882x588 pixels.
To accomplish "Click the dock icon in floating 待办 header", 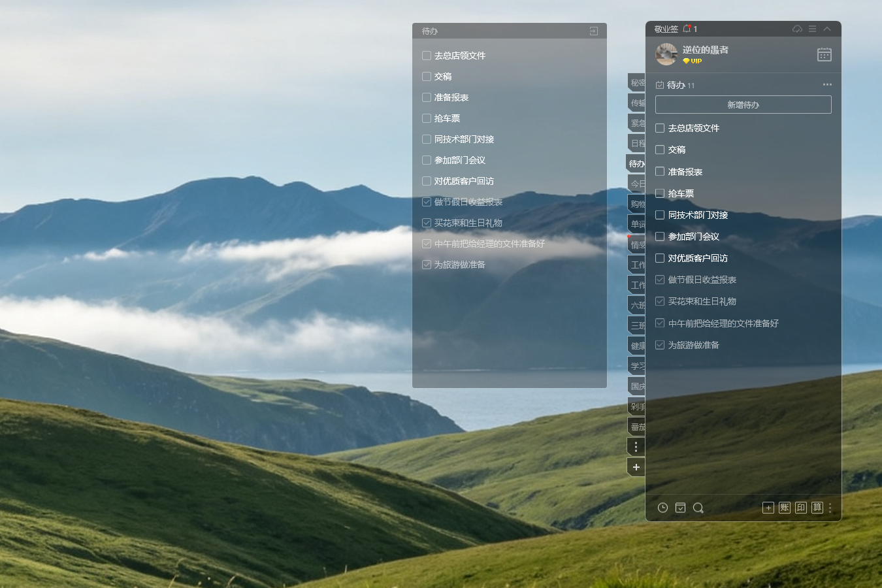I will [x=594, y=31].
